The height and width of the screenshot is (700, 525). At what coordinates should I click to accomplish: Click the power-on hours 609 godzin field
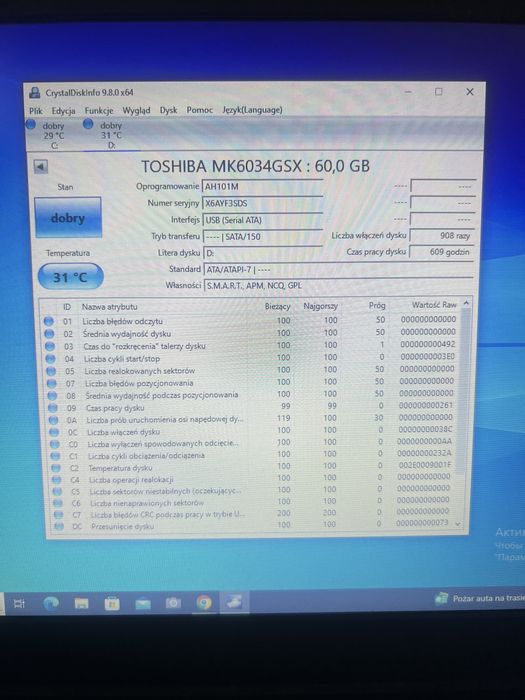coord(442,252)
